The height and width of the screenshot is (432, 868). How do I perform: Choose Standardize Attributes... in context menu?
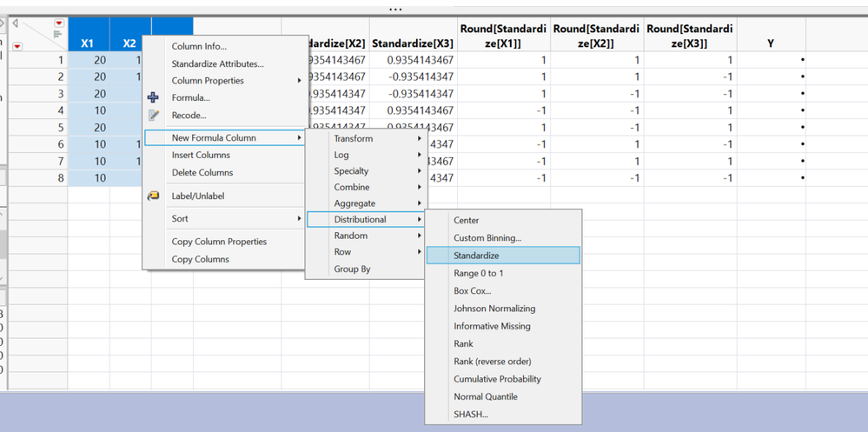pos(217,63)
